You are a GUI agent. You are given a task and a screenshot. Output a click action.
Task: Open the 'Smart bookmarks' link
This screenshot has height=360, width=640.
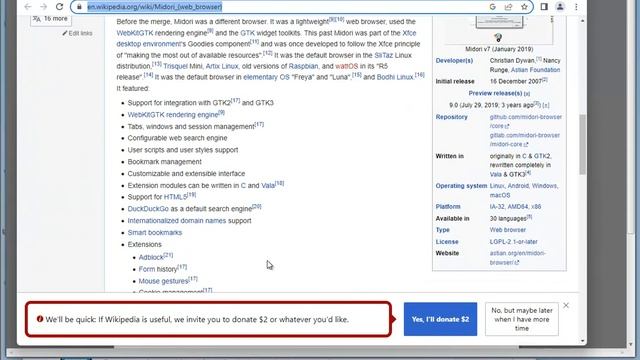coord(155,233)
